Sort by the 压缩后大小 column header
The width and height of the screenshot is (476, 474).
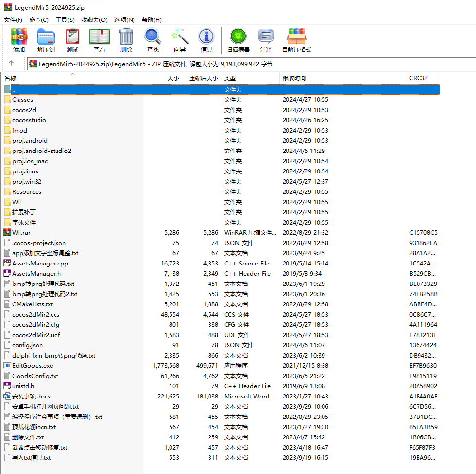(202, 78)
